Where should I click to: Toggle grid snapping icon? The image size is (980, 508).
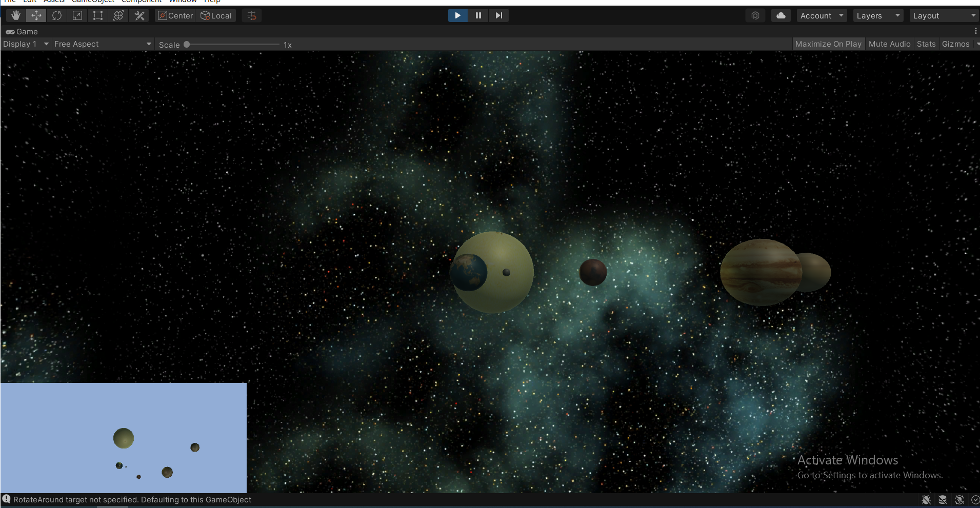coord(252,15)
